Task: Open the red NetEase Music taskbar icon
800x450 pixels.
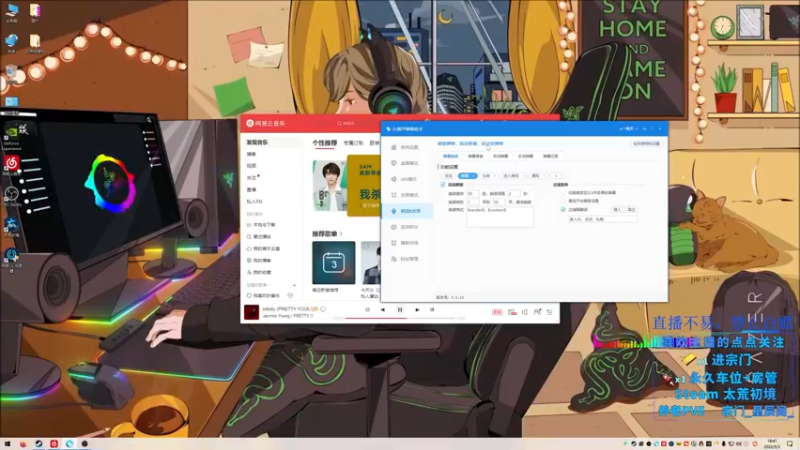Action: pos(54,444)
